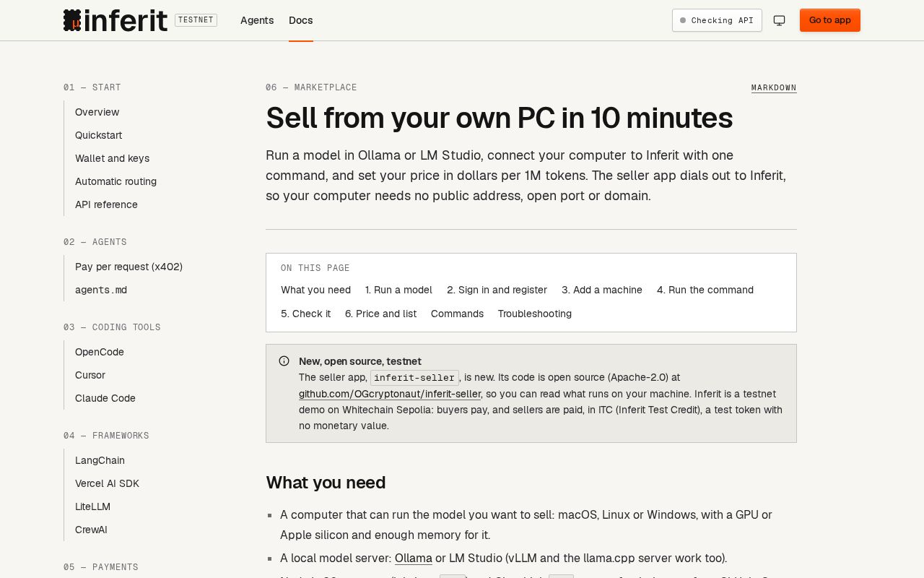Follow the Ollama link under What you need
924x578 pixels.
pyautogui.click(x=414, y=558)
